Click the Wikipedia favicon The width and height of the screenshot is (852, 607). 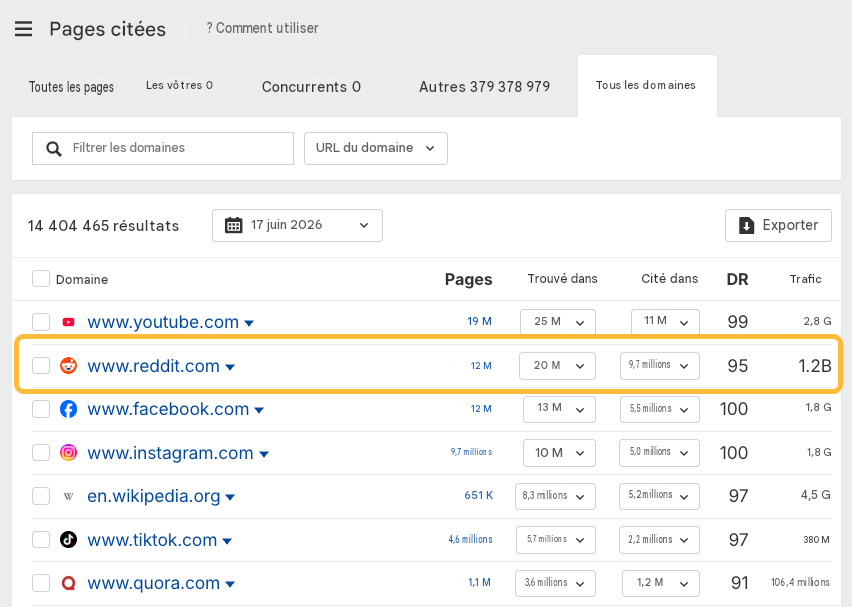tap(68, 496)
